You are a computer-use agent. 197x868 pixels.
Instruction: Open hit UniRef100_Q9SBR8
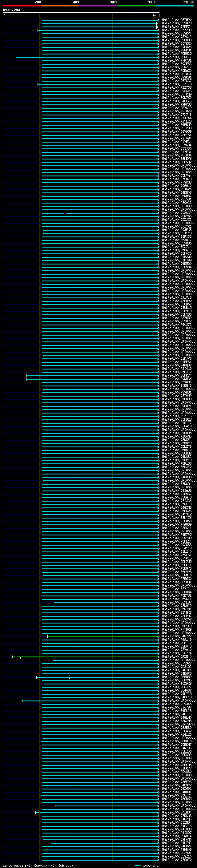coord(176,23)
